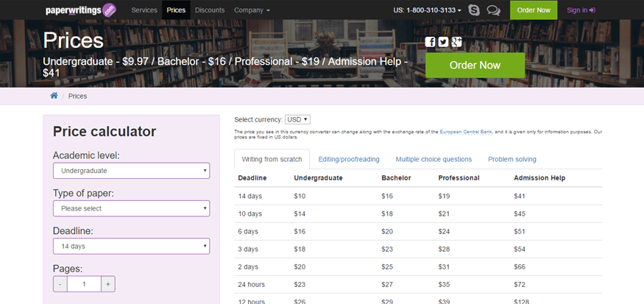Click Undergraduate column header
This screenshot has height=304, width=644.
pos(318,178)
